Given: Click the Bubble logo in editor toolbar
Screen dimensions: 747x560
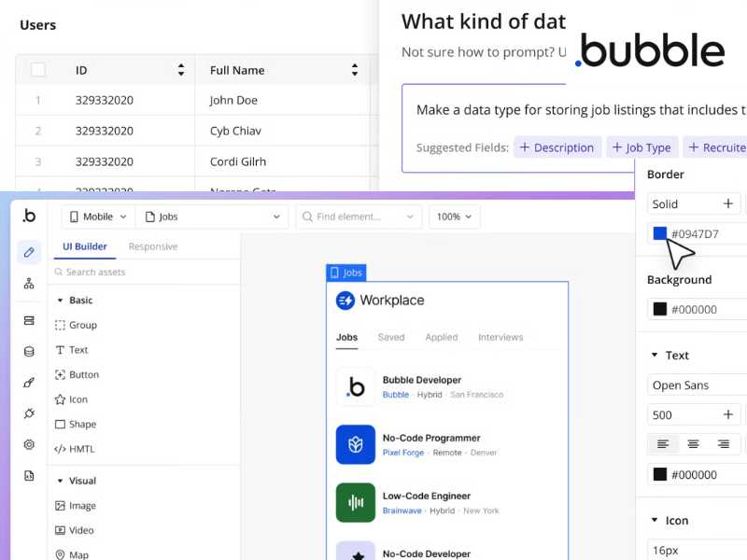Looking at the screenshot, I should [29, 216].
